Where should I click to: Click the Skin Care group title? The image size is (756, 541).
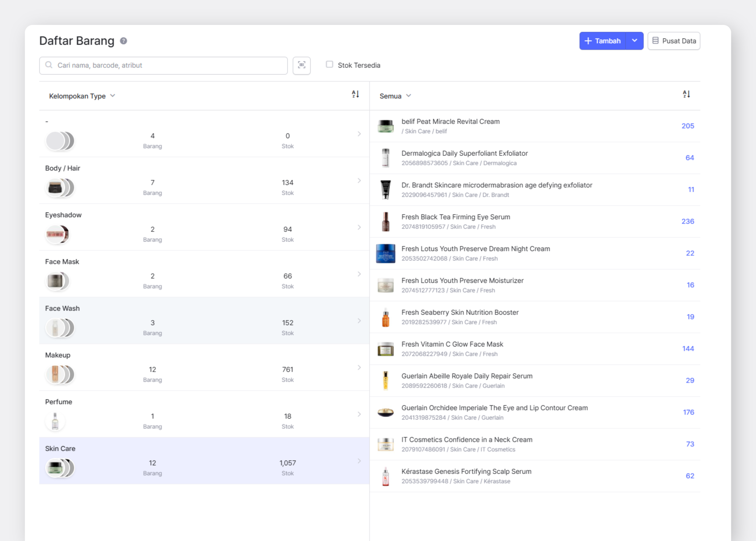tap(60, 448)
